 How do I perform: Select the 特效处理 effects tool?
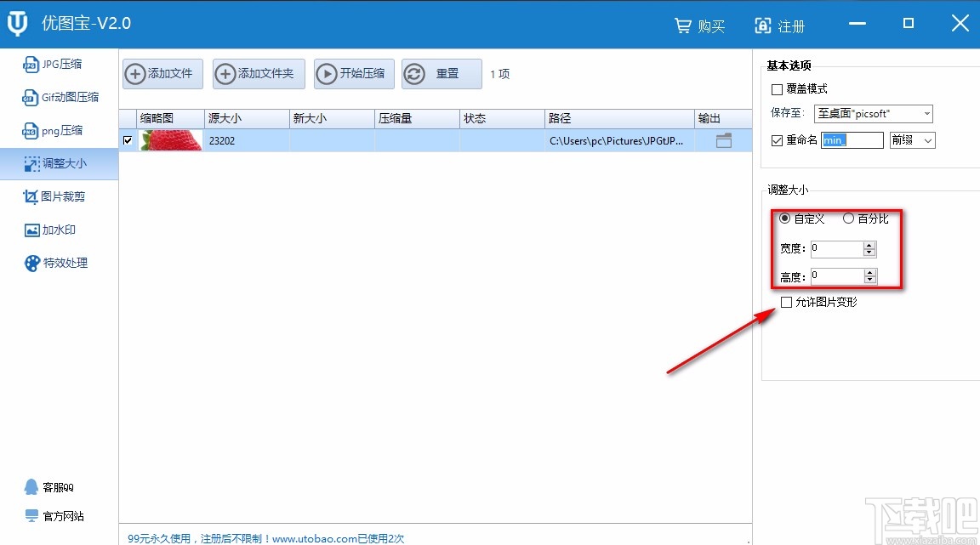pyautogui.click(x=58, y=263)
